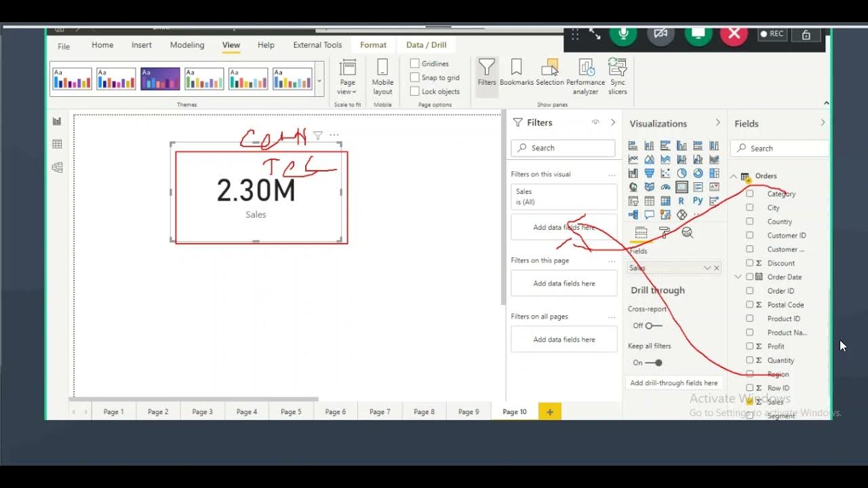Open the Modeling ribbon tab

pos(187,45)
